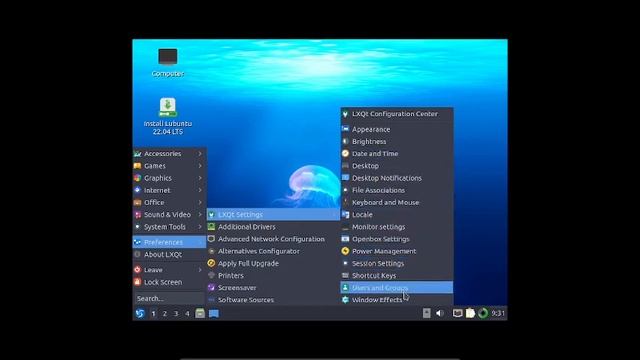The height and width of the screenshot is (360, 640).
Task: Switch to workspace 4
Action: (x=187, y=313)
